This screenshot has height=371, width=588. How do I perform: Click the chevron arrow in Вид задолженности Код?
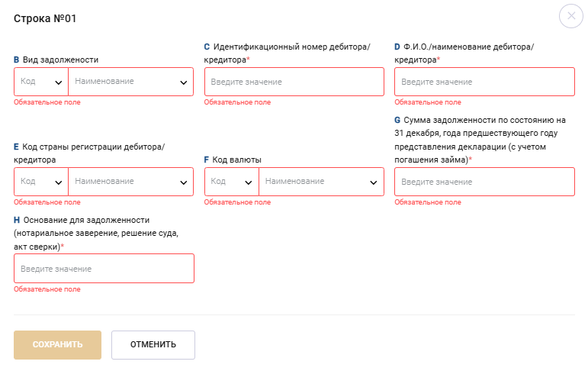tap(58, 82)
